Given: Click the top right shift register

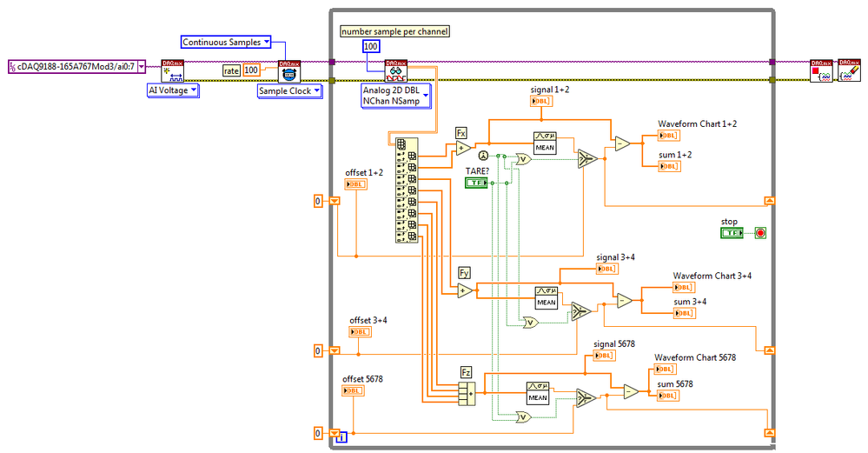Looking at the screenshot, I should 770,201.
